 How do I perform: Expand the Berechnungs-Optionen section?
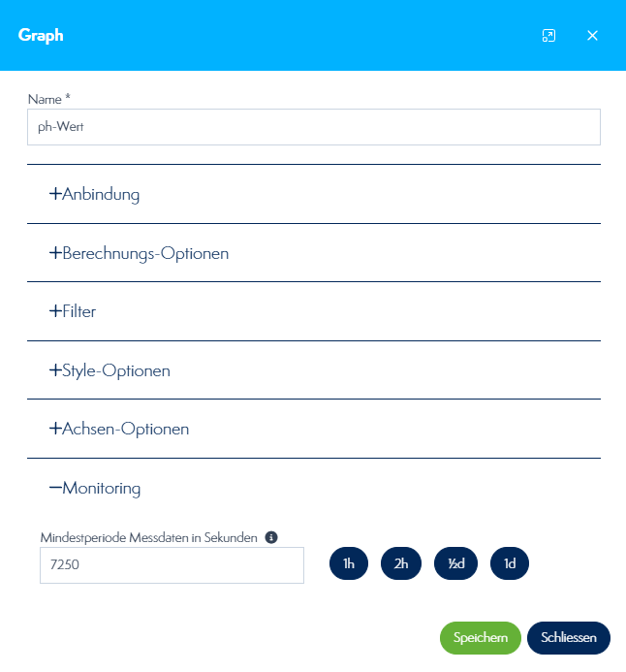145,253
